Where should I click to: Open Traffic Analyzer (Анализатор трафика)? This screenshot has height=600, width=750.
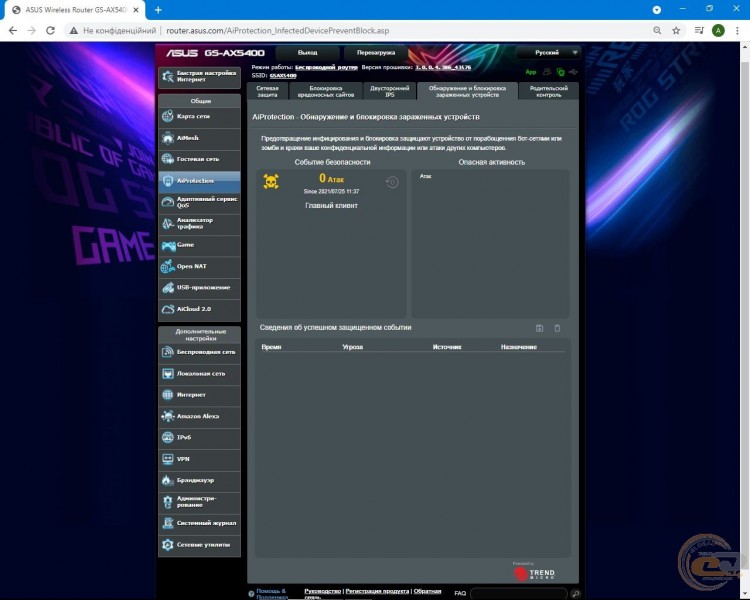(199, 223)
